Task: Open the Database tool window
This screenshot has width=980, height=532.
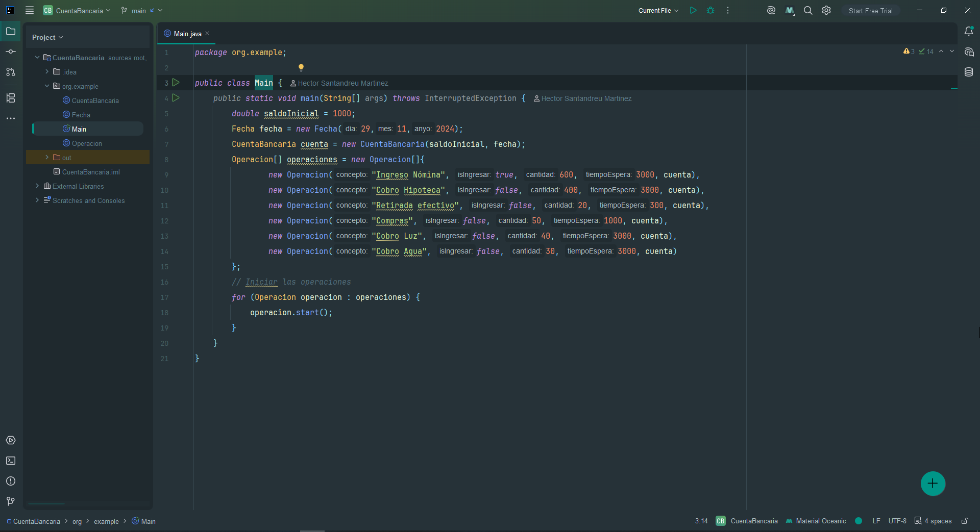Action: [x=969, y=72]
